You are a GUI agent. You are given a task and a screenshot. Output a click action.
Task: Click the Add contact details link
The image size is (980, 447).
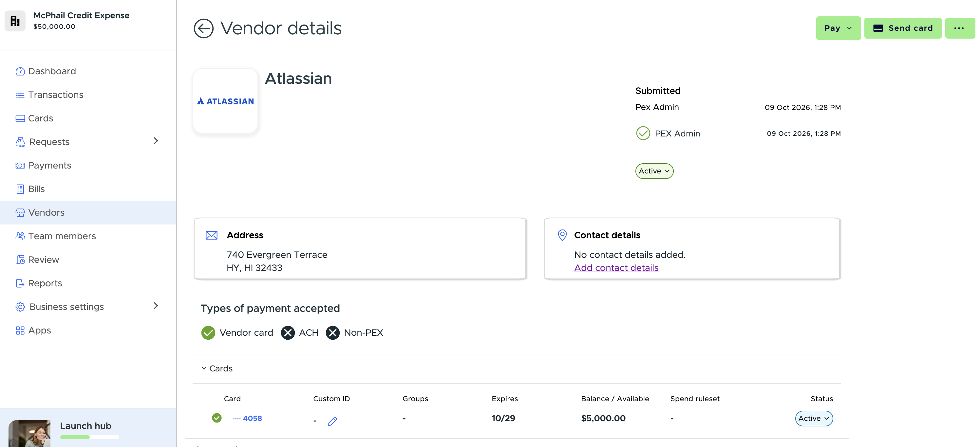(x=616, y=268)
